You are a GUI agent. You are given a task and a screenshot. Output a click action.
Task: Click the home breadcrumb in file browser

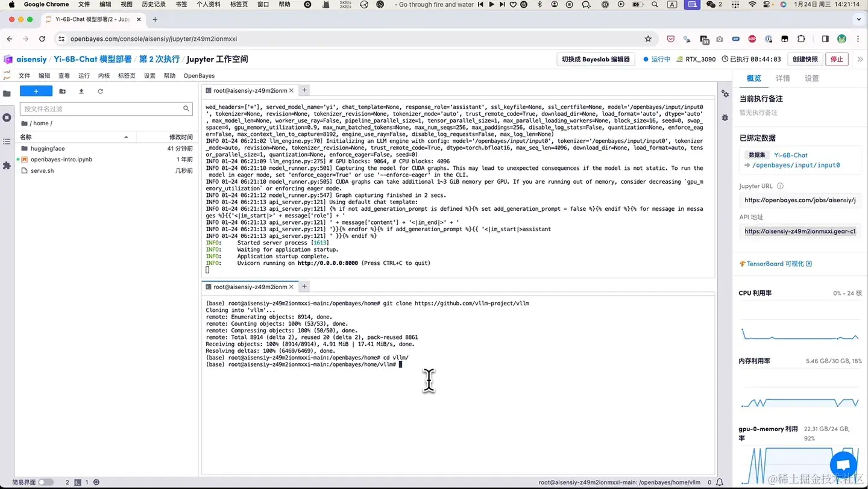pyautogui.click(x=40, y=123)
